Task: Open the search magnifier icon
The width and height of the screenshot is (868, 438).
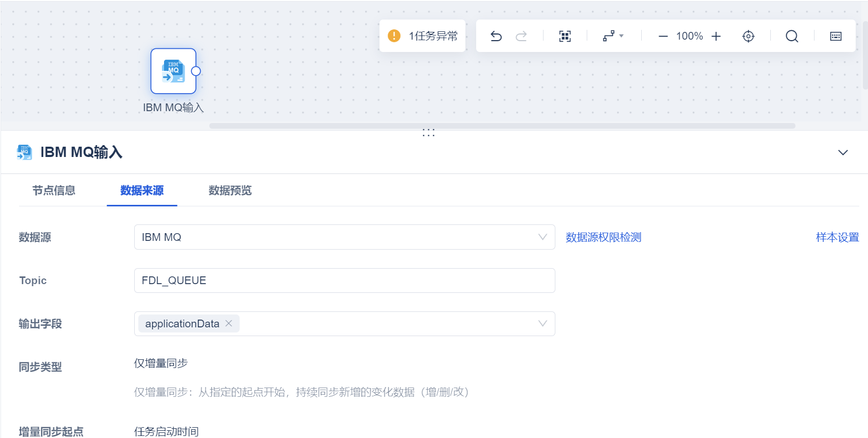Action: [792, 36]
